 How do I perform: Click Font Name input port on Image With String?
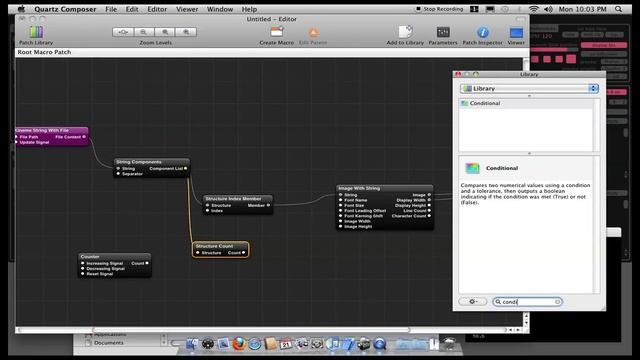click(340, 200)
